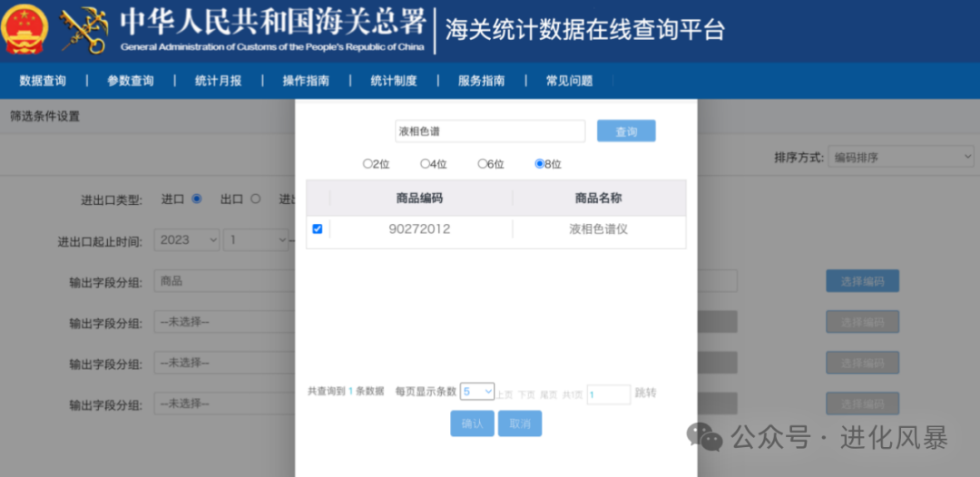Open the 服务指南 menu
This screenshot has height=477, width=980.
tap(481, 81)
